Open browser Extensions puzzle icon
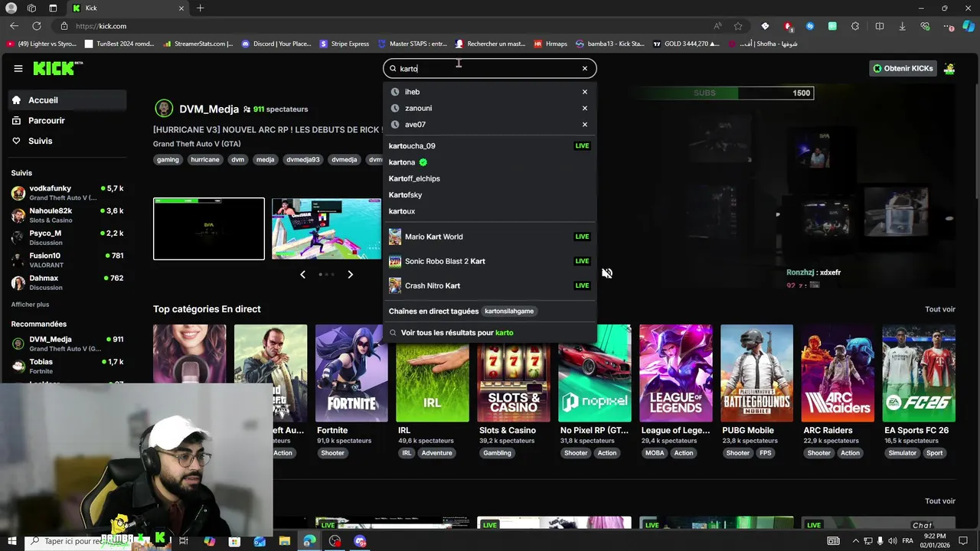 click(855, 26)
